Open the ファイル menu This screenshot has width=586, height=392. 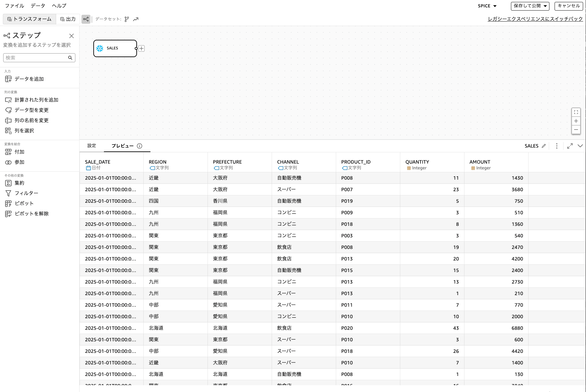coord(14,6)
